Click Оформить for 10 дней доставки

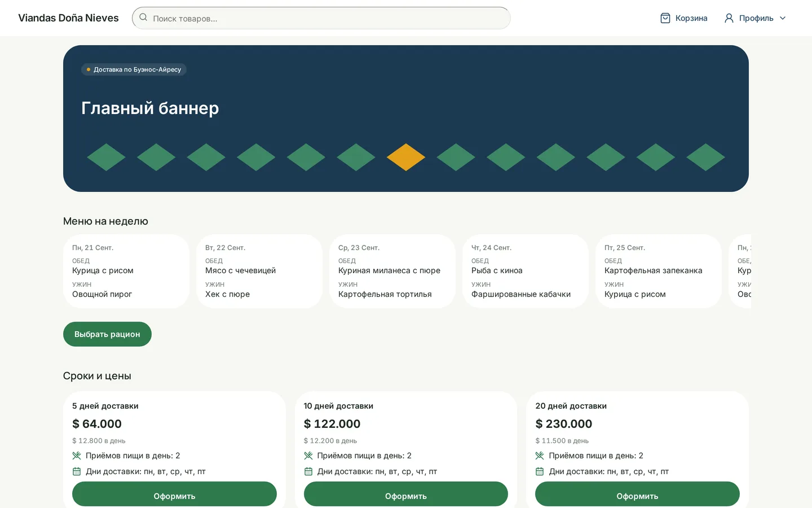point(406,494)
